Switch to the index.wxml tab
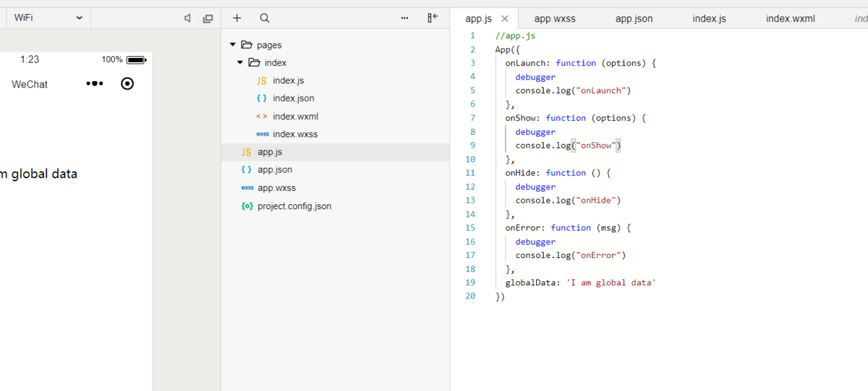Screen dimensions: 868x391 point(790,19)
